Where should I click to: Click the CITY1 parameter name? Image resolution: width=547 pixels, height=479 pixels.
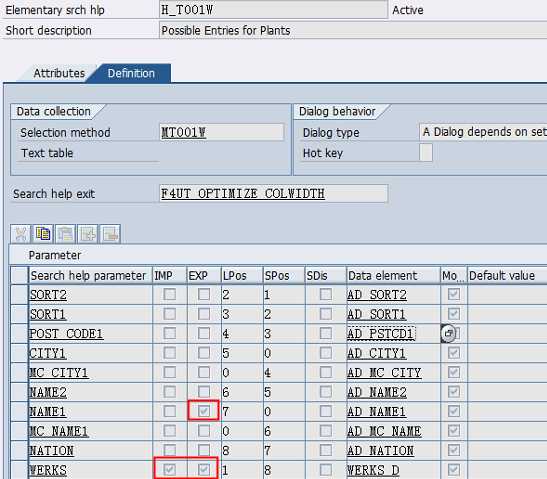click(x=48, y=353)
